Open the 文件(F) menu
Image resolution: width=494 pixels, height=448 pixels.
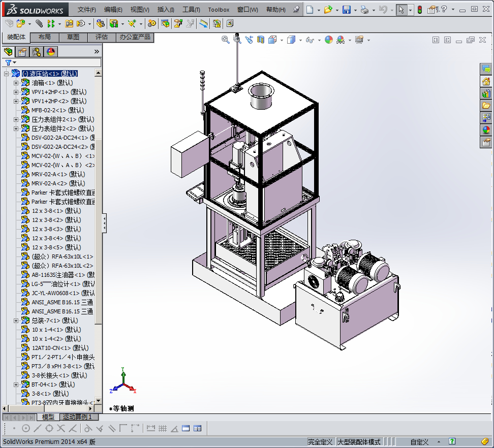click(86, 10)
